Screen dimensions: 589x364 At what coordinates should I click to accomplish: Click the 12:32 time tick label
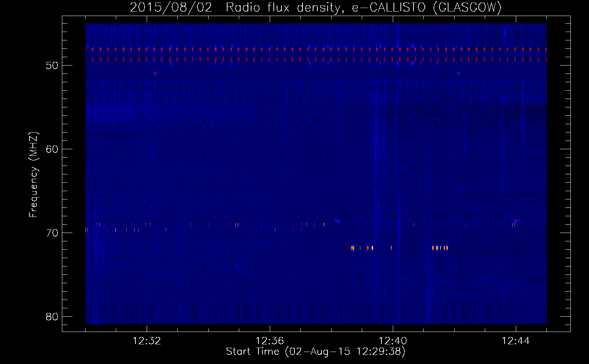pos(147,341)
